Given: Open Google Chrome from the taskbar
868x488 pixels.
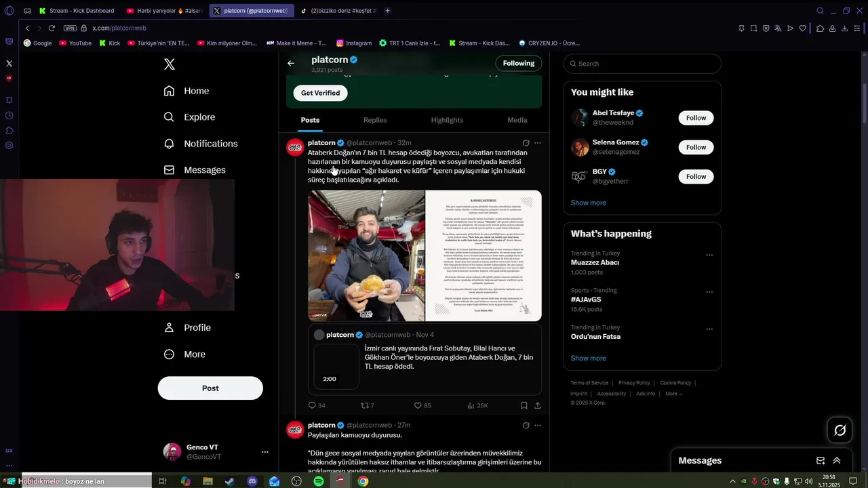Looking at the screenshot, I should [x=363, y=481].
